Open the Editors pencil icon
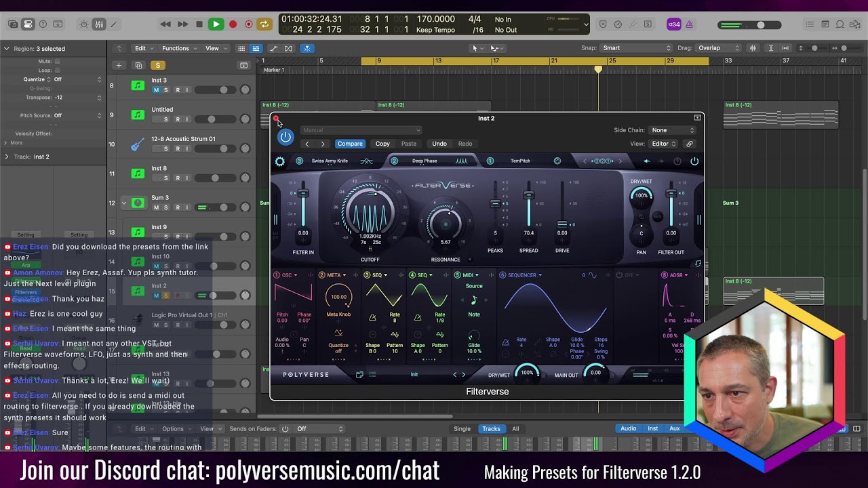 tap(114, 24)
